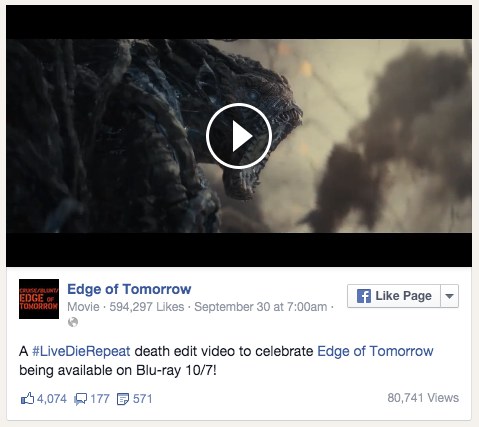The width and height of the screenshot is (479, 427).
Task: View the 177 comments count
Action: (x=100, y=399)
